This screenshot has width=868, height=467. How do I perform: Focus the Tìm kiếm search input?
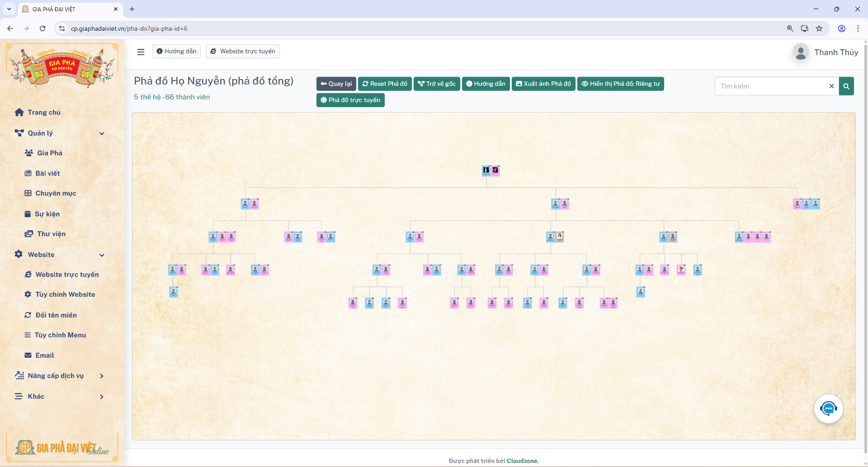coord(772,86)
